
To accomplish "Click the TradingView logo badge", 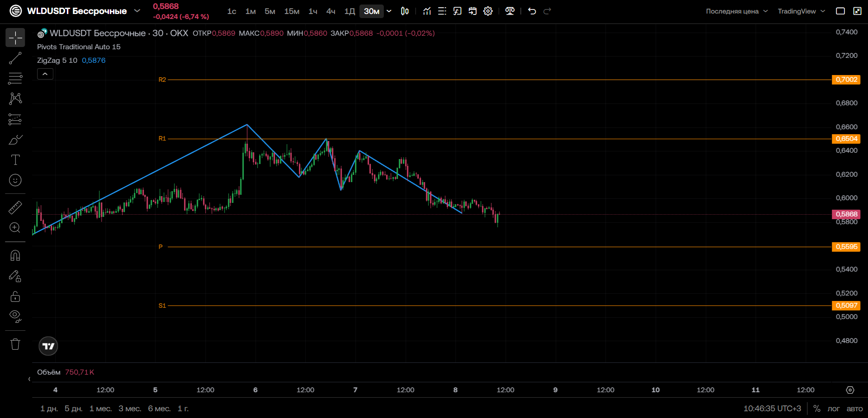I will 48,346.
